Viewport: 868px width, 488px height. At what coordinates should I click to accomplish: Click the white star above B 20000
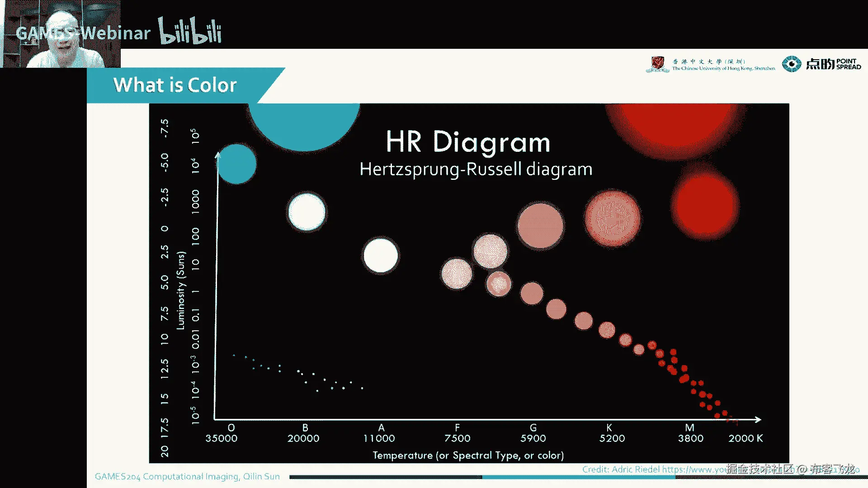[307, 212]
